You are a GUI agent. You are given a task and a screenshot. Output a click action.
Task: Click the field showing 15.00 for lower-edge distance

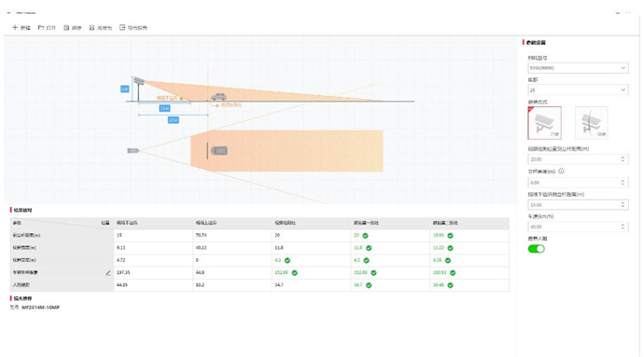tap(578, 204)
